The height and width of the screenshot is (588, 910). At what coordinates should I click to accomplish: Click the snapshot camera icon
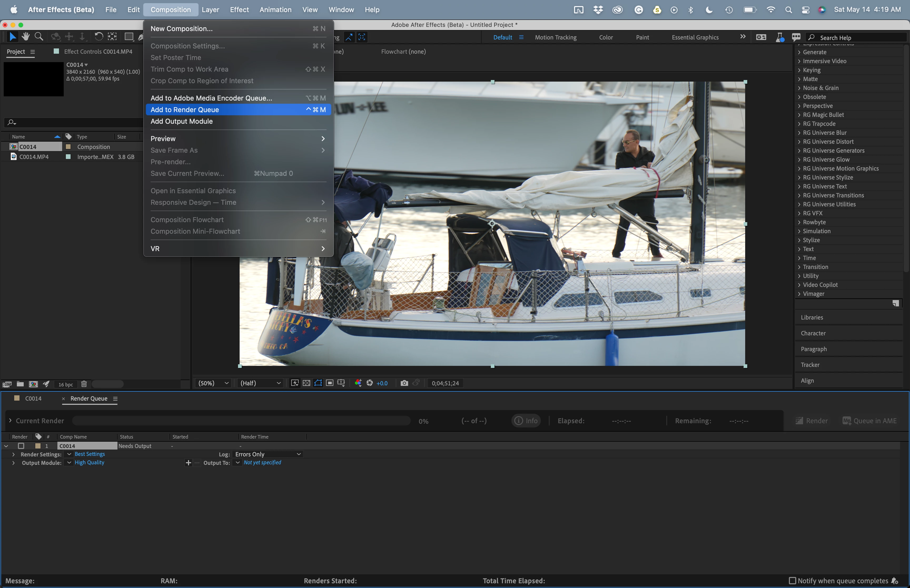404,383
